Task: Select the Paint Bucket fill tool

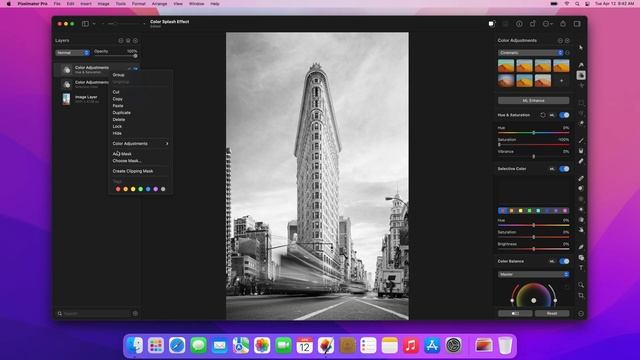Action: [581, 151]
